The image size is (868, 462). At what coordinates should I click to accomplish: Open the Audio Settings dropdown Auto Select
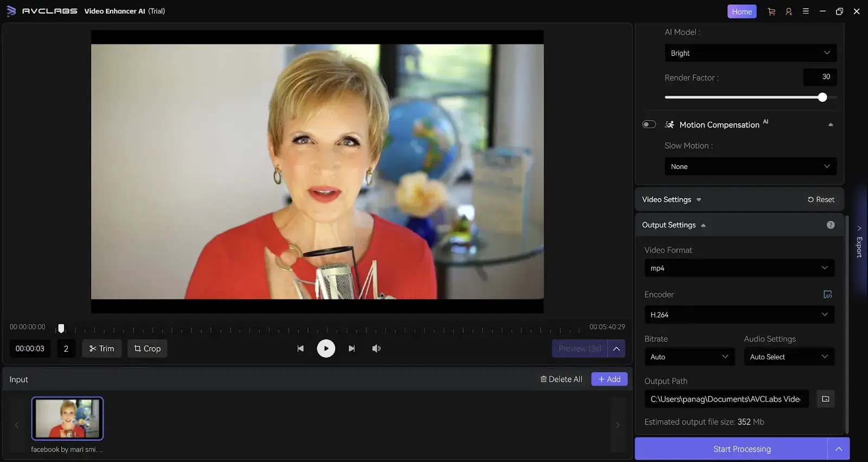[789, 357]
